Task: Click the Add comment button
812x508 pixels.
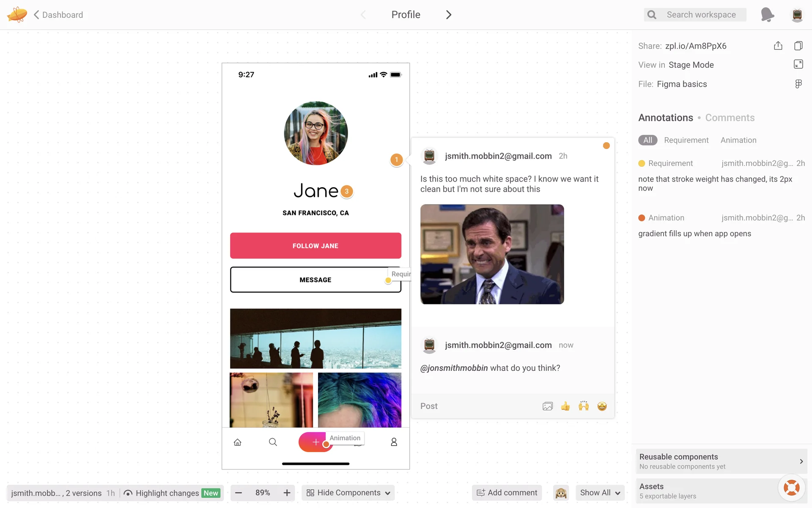Action: click(x=507, y=493)
